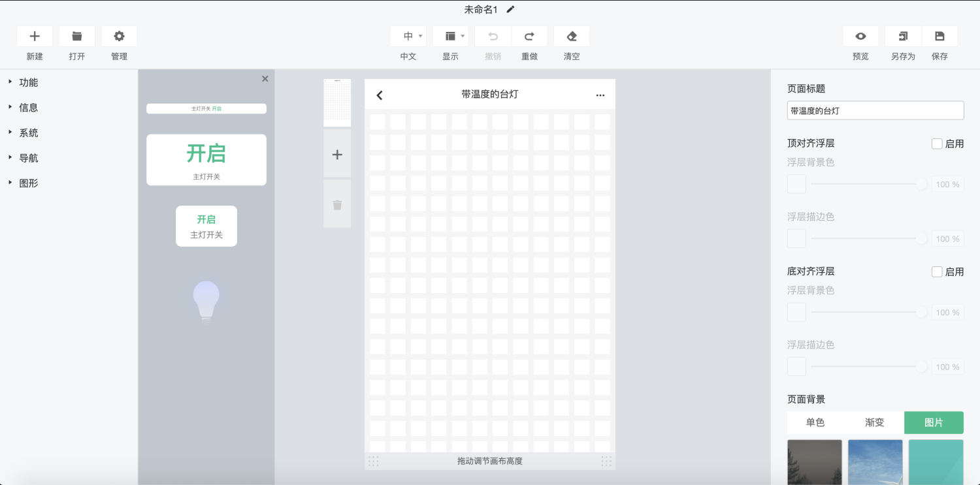Choose the teal background image
Screen dimensions: 980x485
[936, 462]
